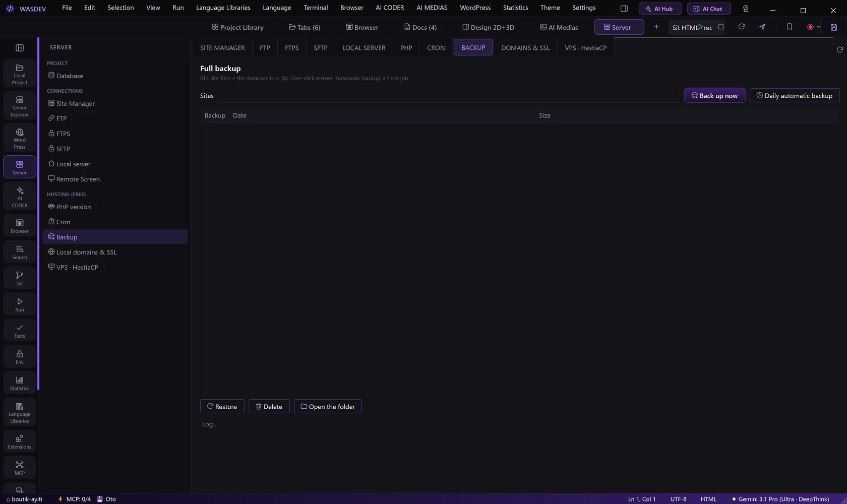The height and width of the screenshot is (504, 847).
Task: Open the Git panel
Action: (20, 279)
